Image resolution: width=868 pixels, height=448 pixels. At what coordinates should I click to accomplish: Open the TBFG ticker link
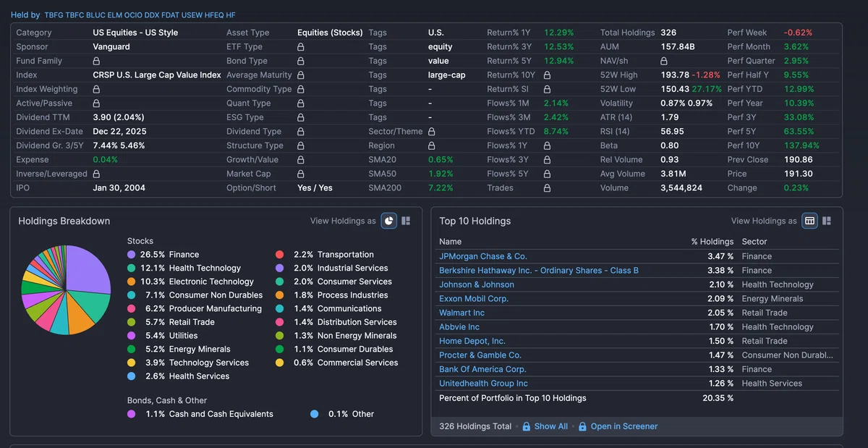[54, 15]
